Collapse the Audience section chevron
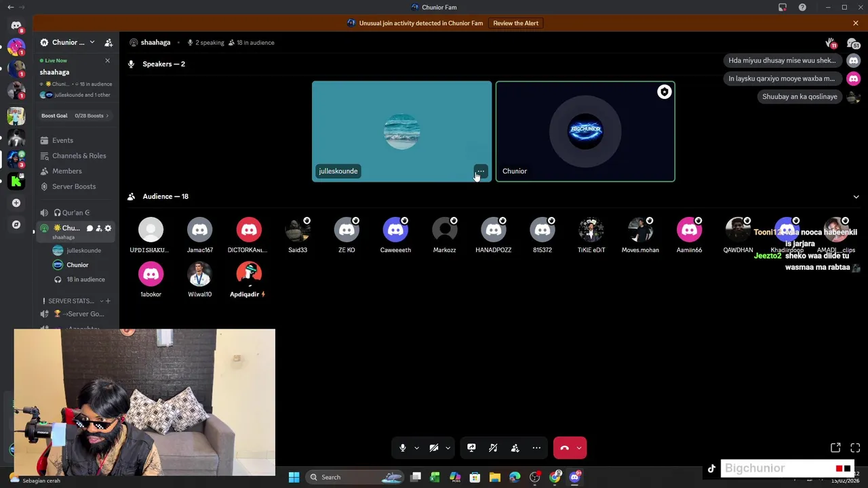Viewport: 868px width, 488px height. pos(856,197)
